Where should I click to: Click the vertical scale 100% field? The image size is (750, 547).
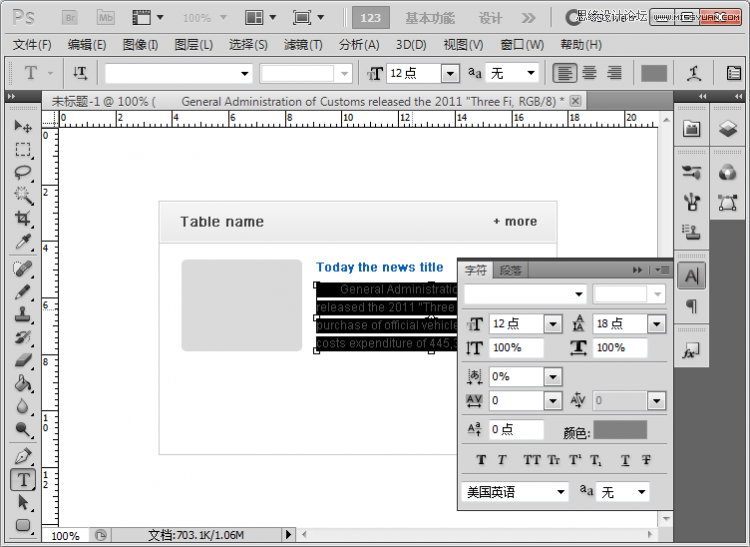pyautogui.click(x=516, y=348)
